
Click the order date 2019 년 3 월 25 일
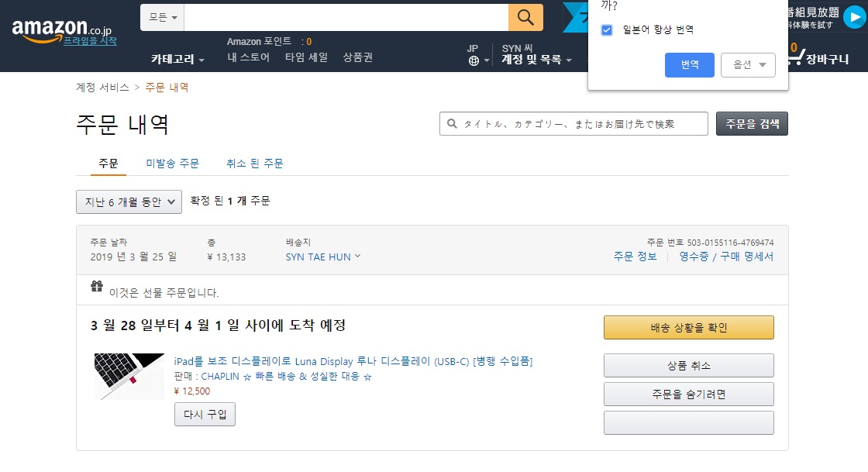133,257
